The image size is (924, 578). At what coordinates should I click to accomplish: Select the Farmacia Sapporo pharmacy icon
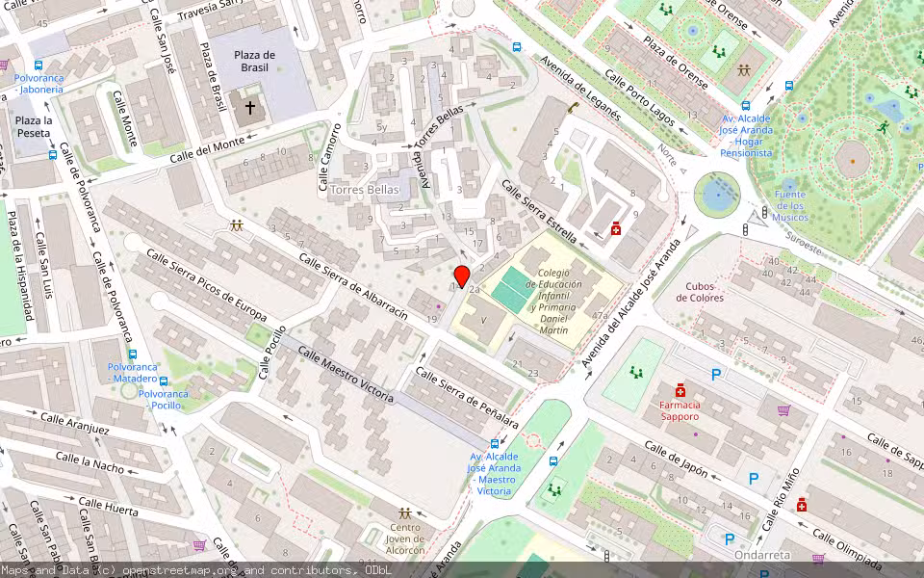680,390
